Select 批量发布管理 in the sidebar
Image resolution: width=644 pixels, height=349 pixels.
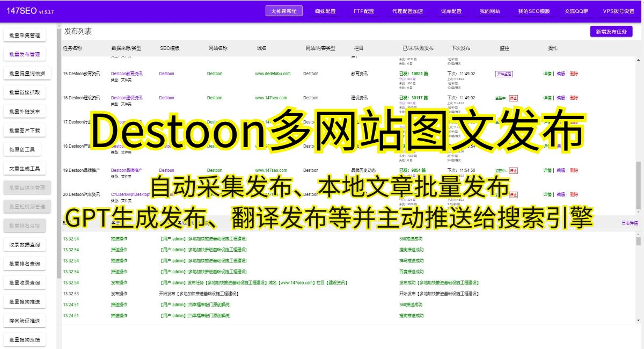coord(25,54)
